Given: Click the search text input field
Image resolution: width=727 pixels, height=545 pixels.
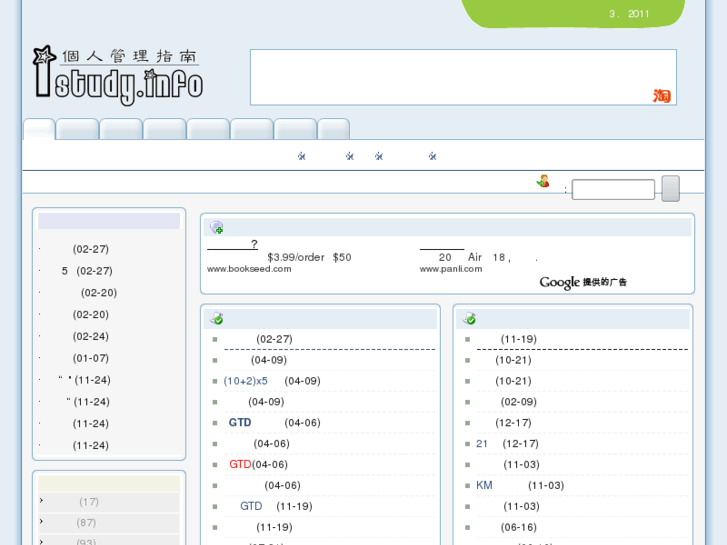Looking at the screenshot, I should pos(612,189).
